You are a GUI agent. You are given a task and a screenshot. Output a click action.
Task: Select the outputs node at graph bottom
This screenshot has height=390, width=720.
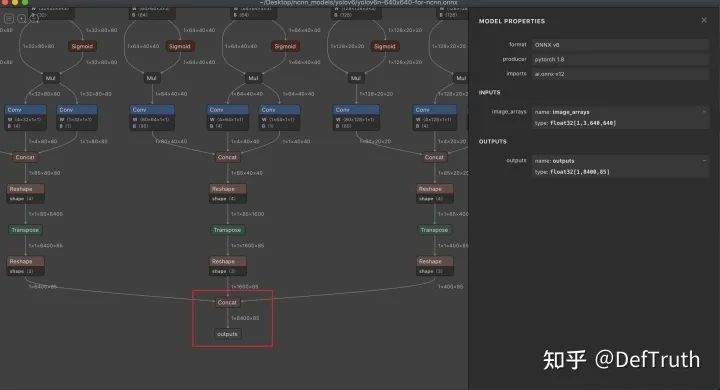(227, 334)
